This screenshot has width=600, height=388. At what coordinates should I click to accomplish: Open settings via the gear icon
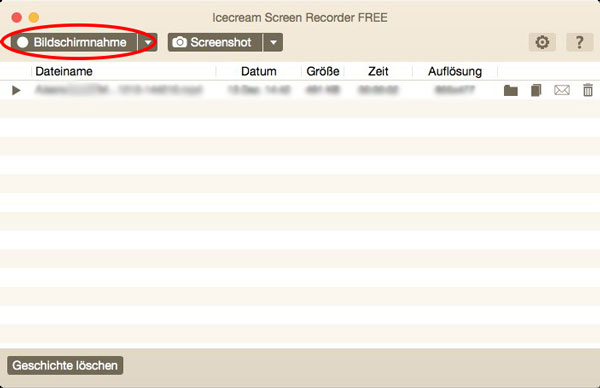[542, 42]
